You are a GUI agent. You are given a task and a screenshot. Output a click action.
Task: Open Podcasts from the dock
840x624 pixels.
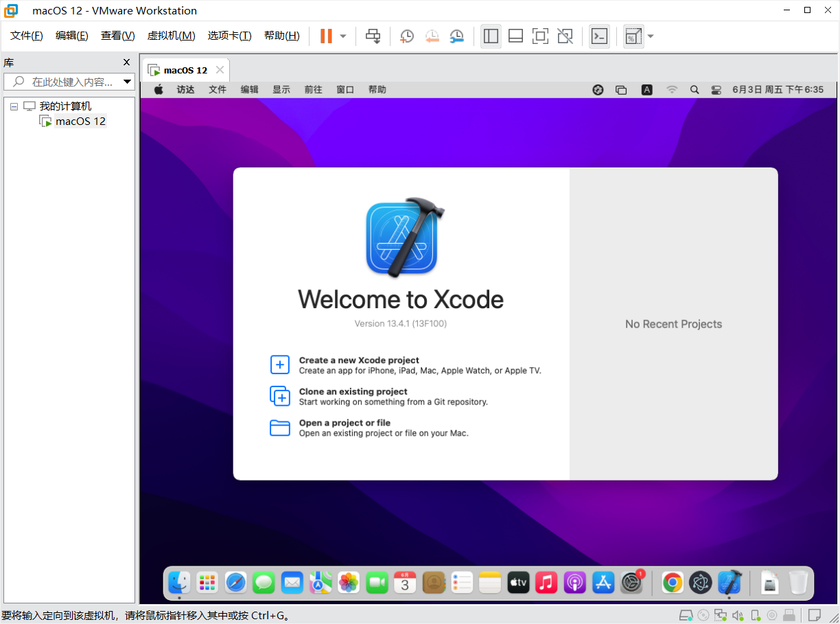click(574, 583)
